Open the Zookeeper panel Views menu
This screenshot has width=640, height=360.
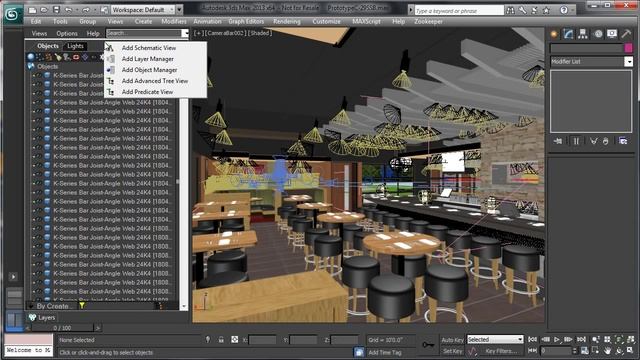click(x=39, y=33)
